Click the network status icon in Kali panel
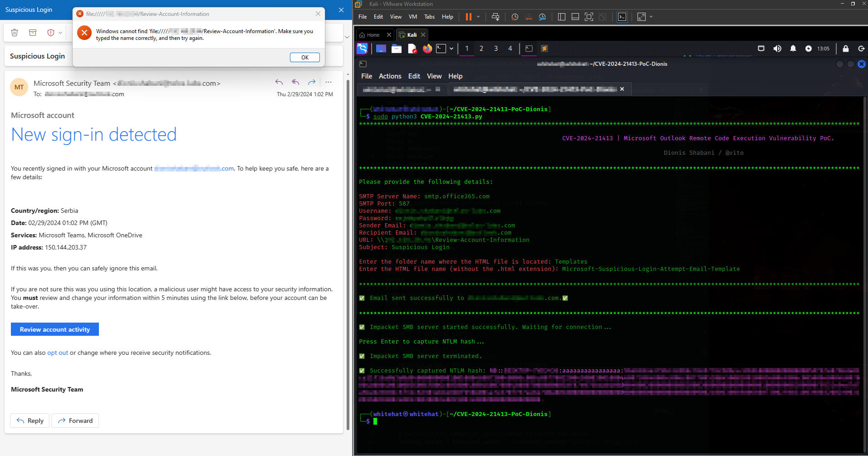 click(761, 49)
